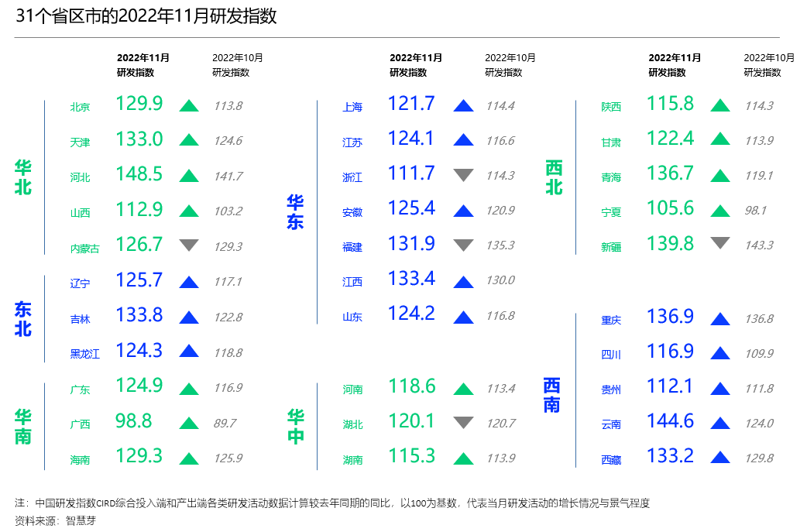Image resolution: width=807 pixels, height=532 pixels.
Task: Click the chart title 31个省区市的2022年11月研发指数
Action: (x=146, y=16)
